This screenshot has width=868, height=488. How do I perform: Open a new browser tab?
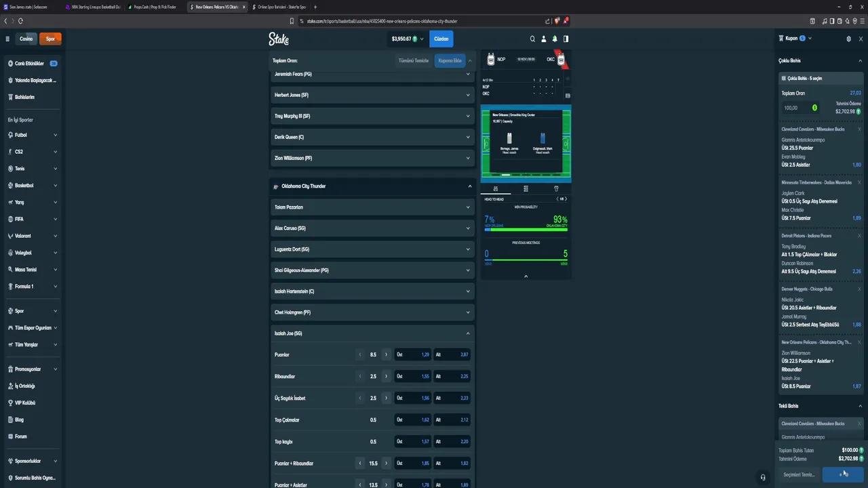click(x=315, y=7)
